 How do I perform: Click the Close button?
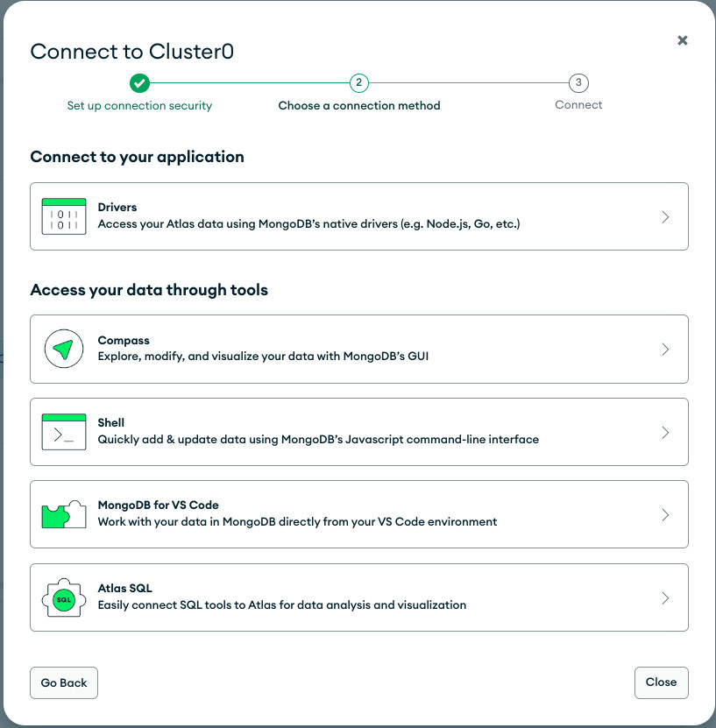coord(661,682)
